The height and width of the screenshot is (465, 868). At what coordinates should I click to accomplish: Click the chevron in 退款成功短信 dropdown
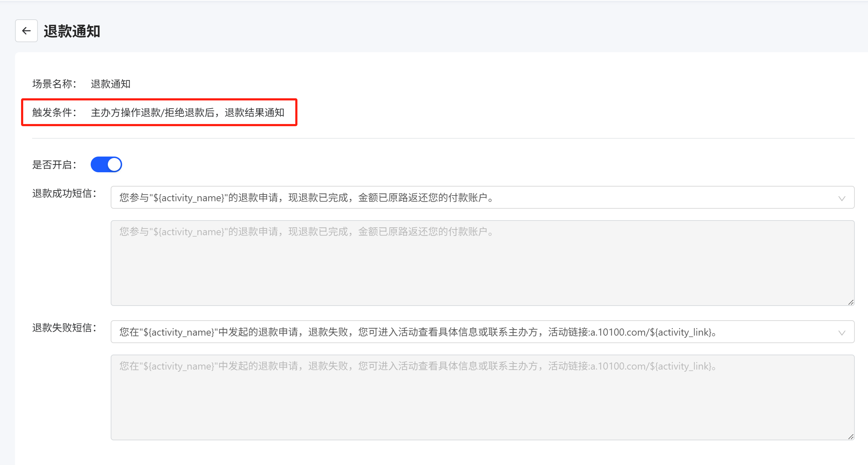[x=842, y=198]
